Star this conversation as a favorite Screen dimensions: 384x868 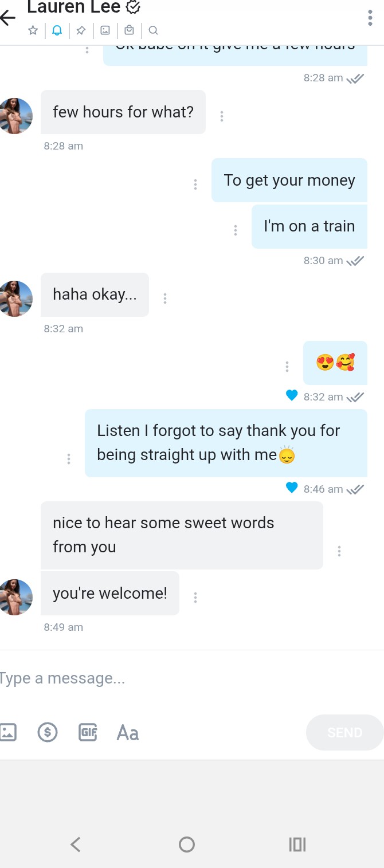pos(33,30)
